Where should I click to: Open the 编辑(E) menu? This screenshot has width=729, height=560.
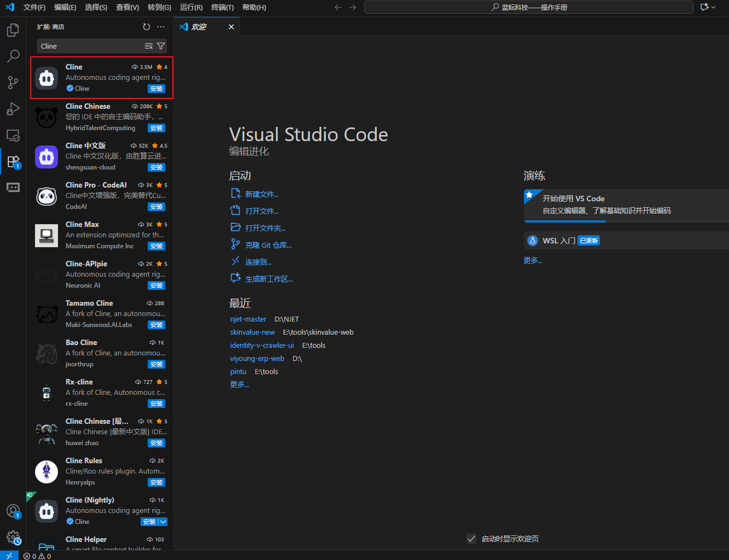65,7
